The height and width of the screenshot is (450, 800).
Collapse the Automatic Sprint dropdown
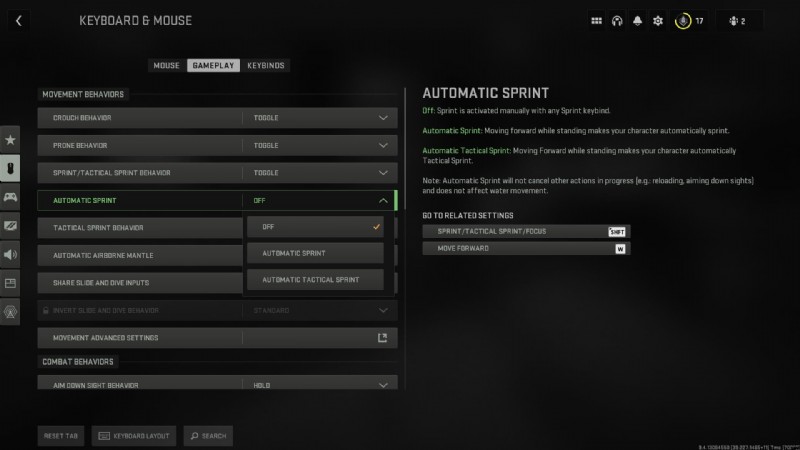click(x=382, y=200)
